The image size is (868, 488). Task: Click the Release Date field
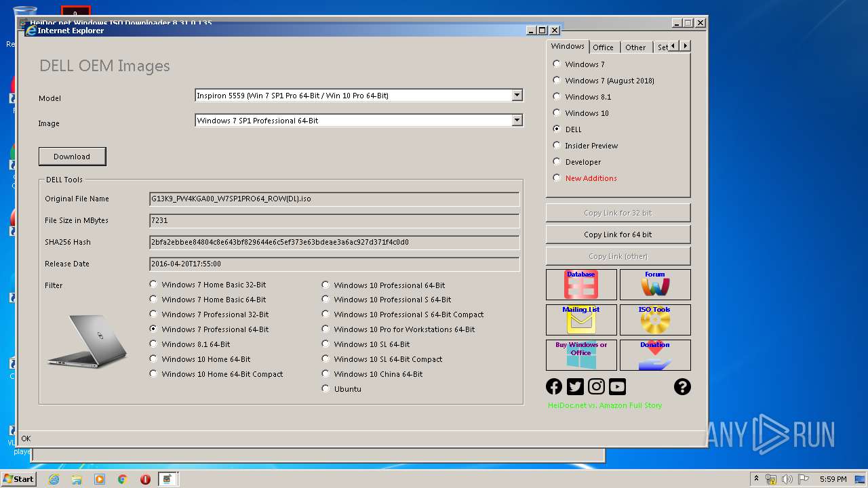pos(334,264)
